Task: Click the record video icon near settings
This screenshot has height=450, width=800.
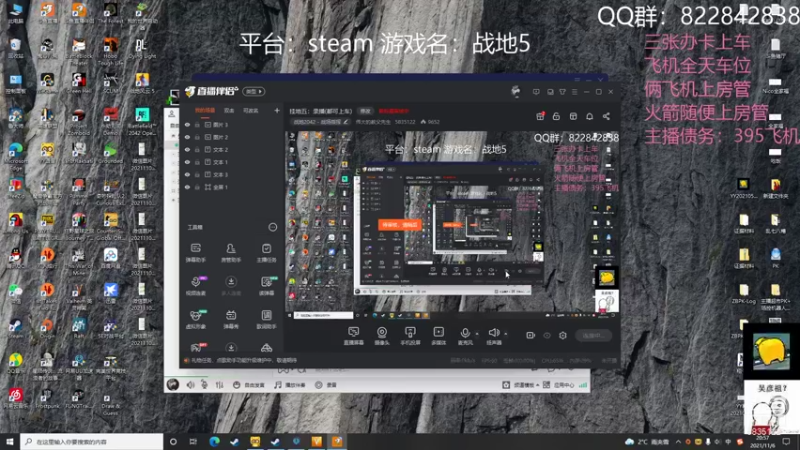Action: [531, 335]
